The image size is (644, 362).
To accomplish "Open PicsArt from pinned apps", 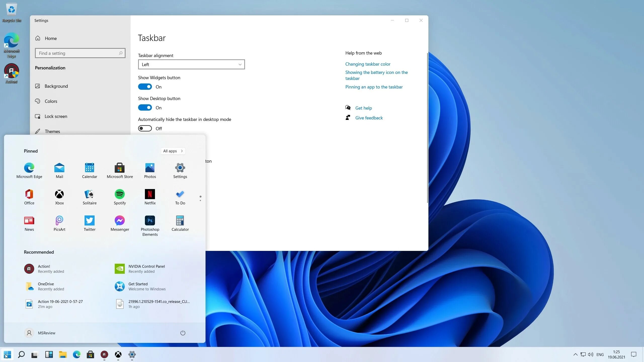I will tap(59, 220).
